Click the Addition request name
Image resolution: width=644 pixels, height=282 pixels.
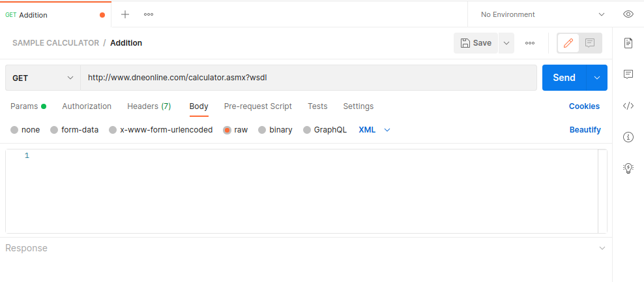click(126, 42)
